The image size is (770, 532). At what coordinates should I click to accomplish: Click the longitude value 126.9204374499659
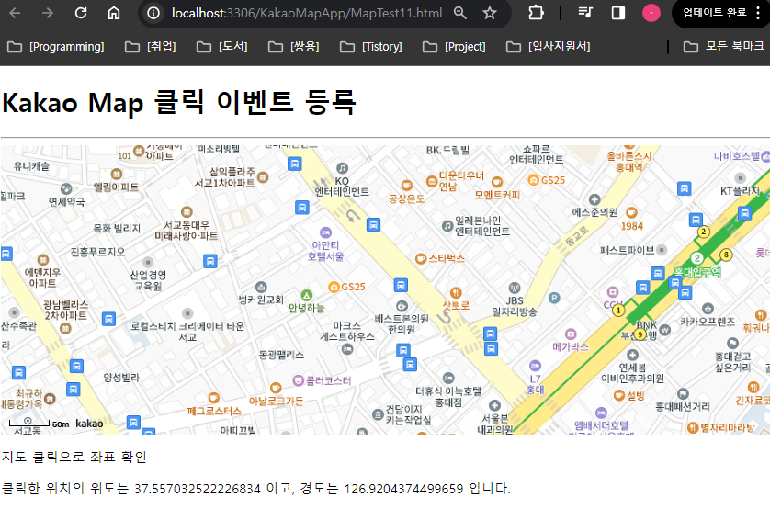[403, 489]
